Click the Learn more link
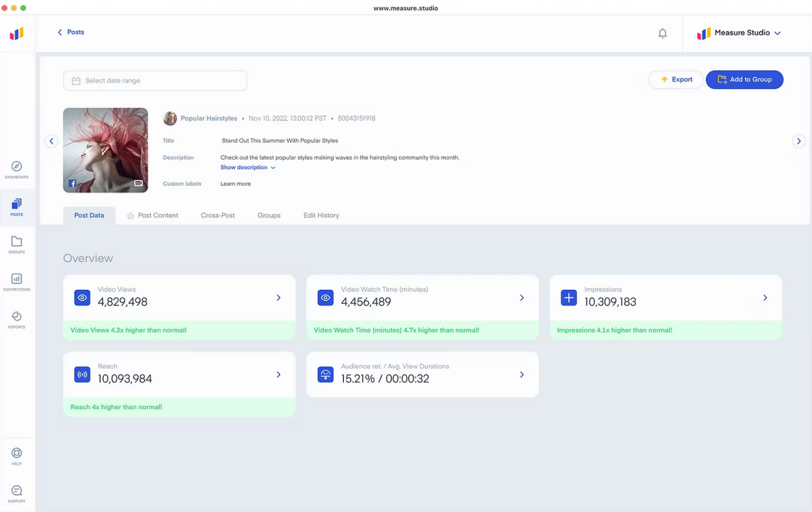 click(x=235, y=184)
